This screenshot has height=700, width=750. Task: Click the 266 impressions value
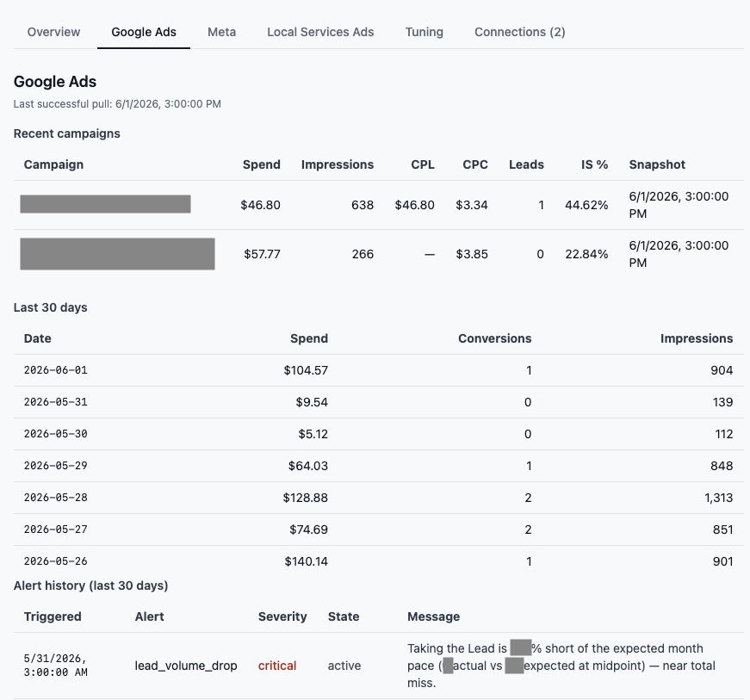[363, 254]
